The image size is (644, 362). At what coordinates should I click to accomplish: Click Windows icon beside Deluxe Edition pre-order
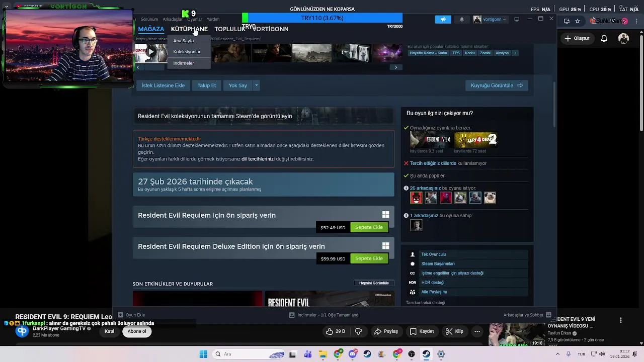pyautogui.click(x=385, y=246)
